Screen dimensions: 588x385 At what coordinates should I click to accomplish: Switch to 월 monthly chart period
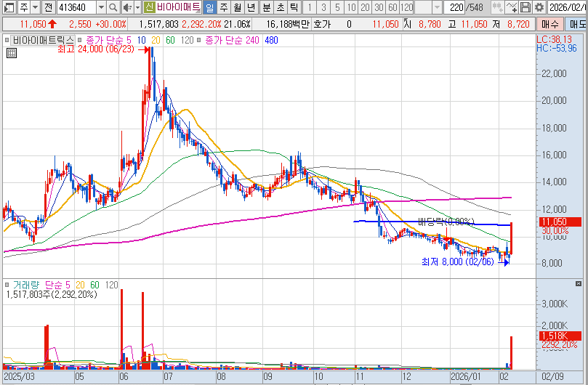(238, 7)
